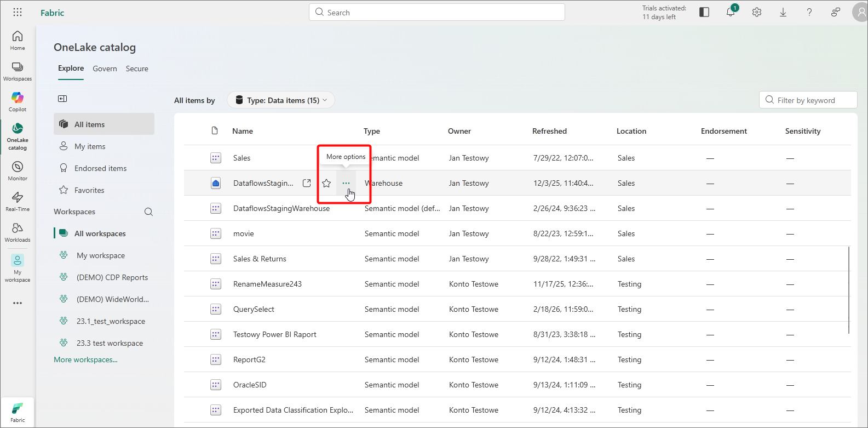The width and height of the screenshot is (868, 428).
Task: Click Fabric experience switcher at bottom left
Action: [18, 413]
